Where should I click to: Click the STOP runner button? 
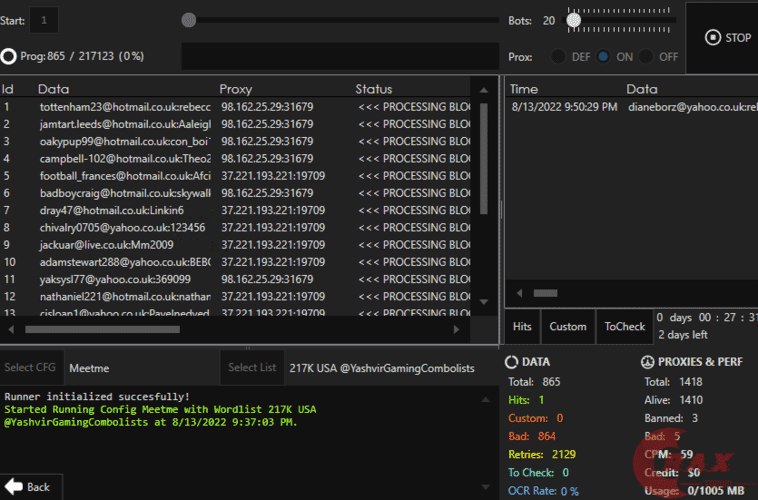[x=727, y=38]
